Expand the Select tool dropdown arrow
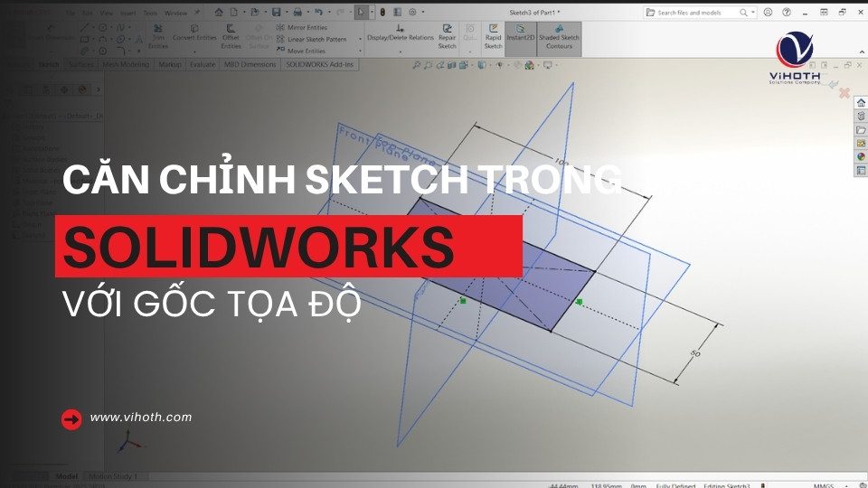This screenshot has width=868, height=488. pos(372,12)
